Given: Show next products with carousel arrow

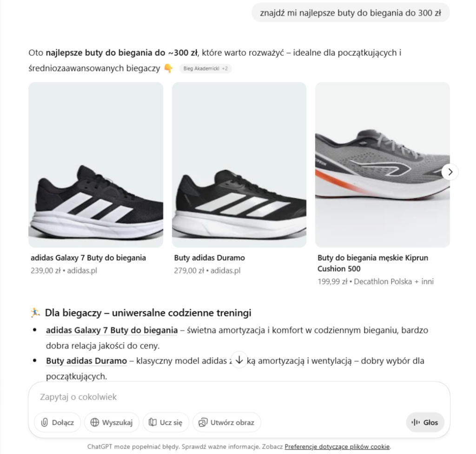Looking at the screenshot, I should (450, 172).
